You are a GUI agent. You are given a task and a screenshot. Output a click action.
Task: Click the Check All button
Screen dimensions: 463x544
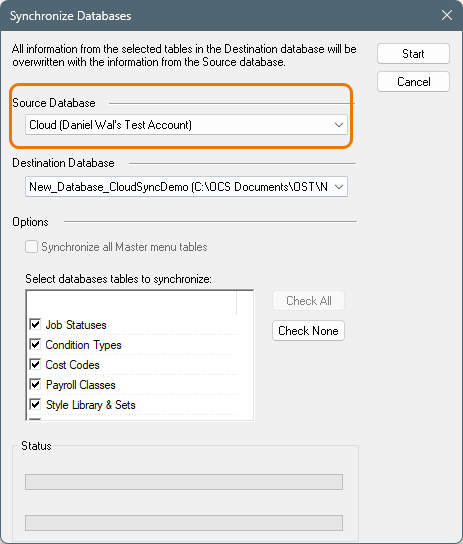308,301
